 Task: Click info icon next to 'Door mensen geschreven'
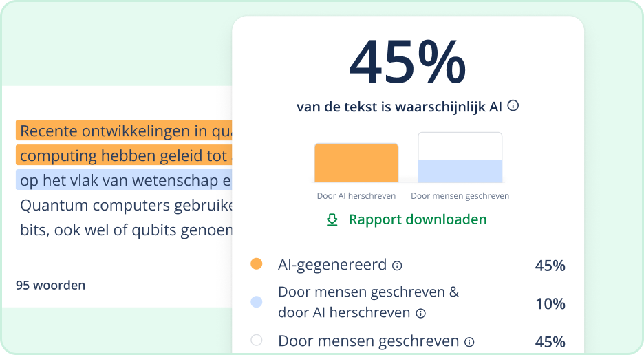pos(469,342)
